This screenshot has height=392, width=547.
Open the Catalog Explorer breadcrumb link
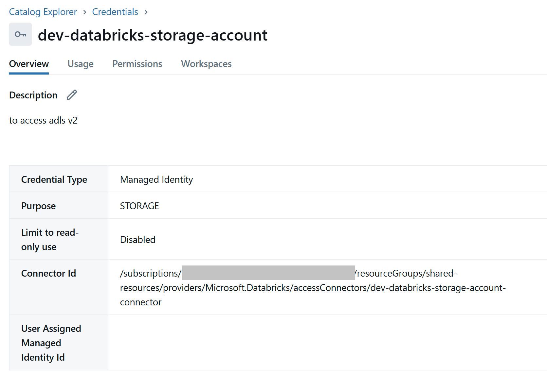(x=43, y=12)
